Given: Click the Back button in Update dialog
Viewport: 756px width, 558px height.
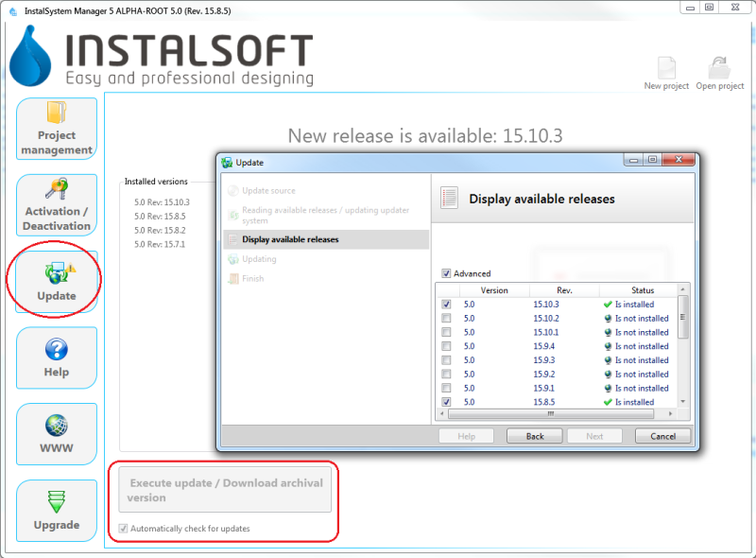Looking at the screenshot, I should click(534, 436).
